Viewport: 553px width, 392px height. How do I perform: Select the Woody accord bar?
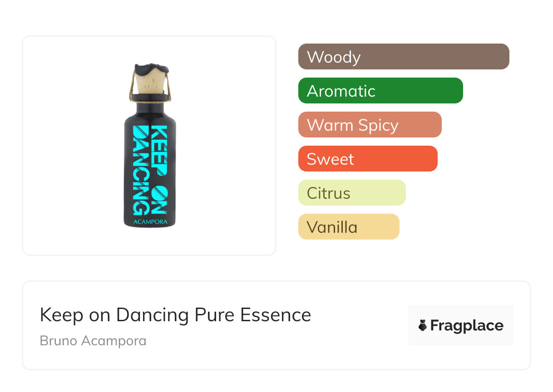click(x=403, y=57)
